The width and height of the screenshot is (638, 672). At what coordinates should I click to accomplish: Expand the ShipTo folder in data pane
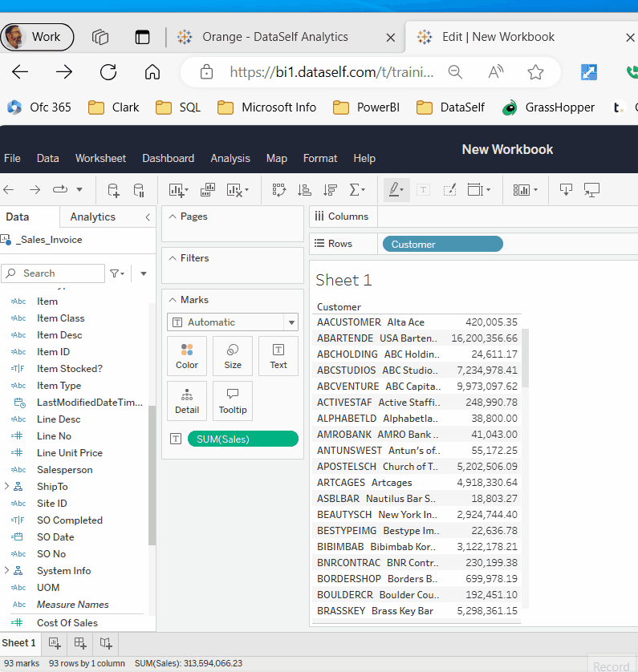[7, 487]
